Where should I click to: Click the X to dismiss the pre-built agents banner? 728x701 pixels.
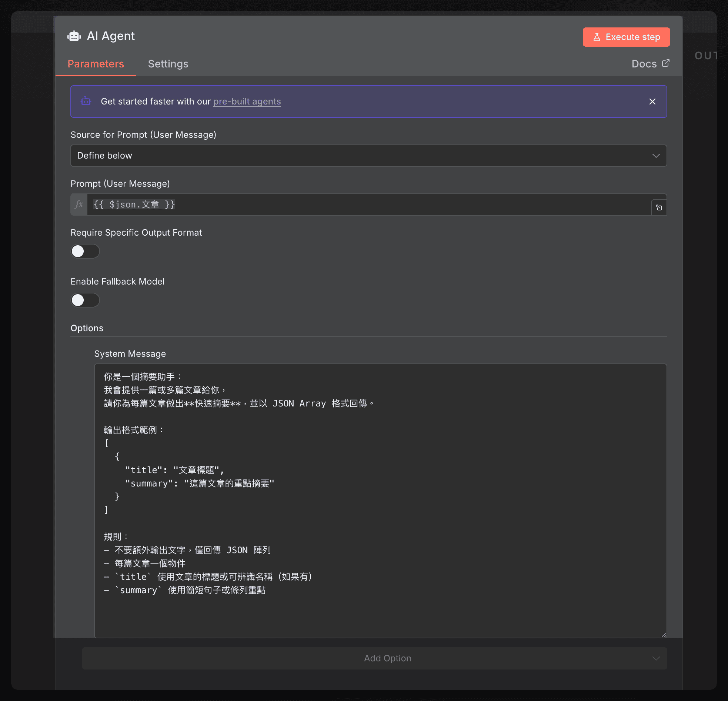[652, 101]
